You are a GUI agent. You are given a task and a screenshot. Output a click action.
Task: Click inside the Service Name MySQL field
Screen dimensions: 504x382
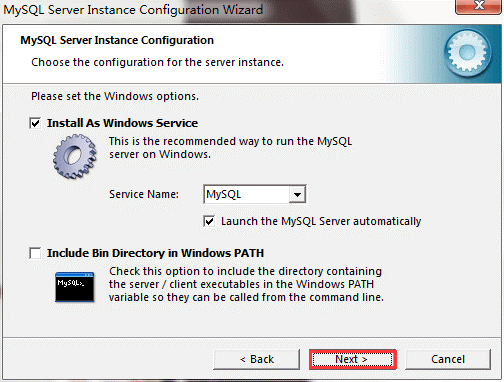click(247, 194)
